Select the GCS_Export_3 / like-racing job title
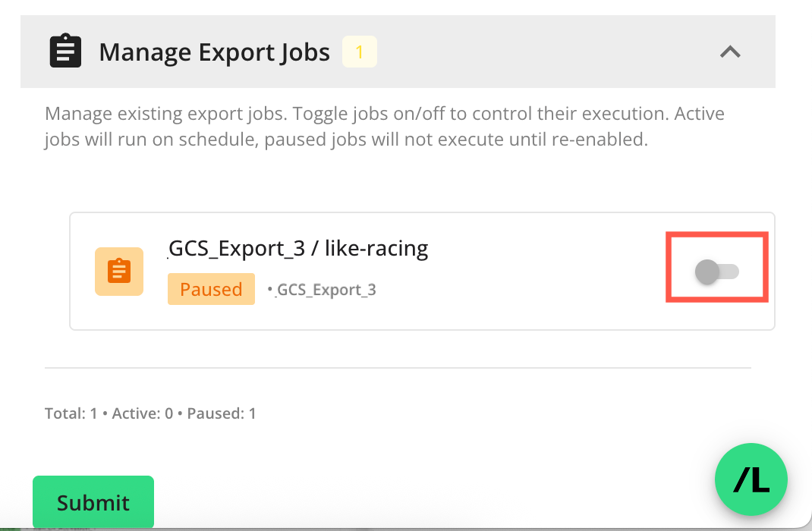This screenshot has height=531, width=812. 298,249
